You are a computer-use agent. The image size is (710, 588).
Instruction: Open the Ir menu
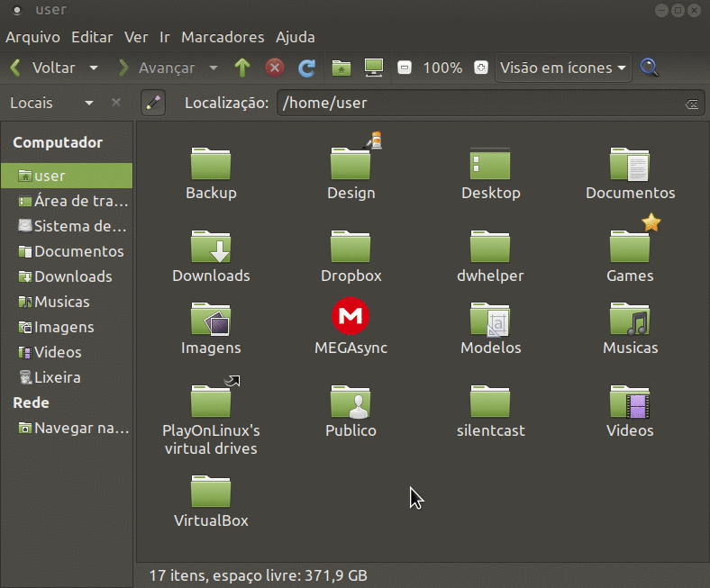pos(164,37)
